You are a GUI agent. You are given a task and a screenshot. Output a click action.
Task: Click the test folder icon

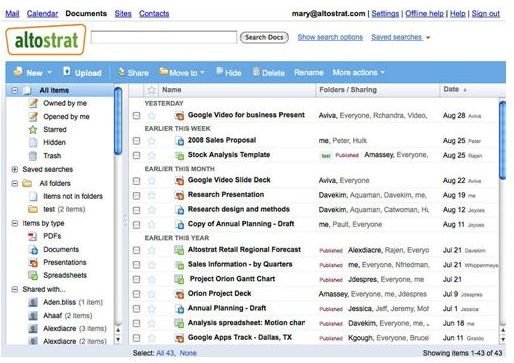click(x=33, y=209)
